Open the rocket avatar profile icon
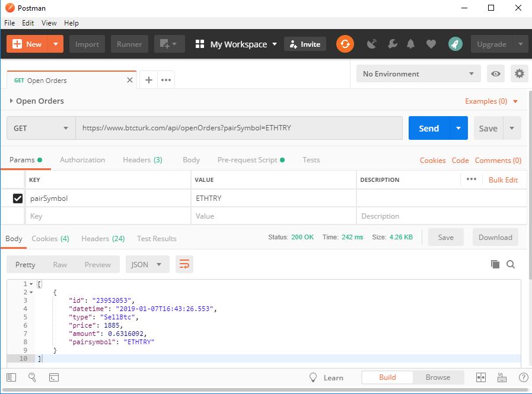The image size is (532, 394). [455, 44]
